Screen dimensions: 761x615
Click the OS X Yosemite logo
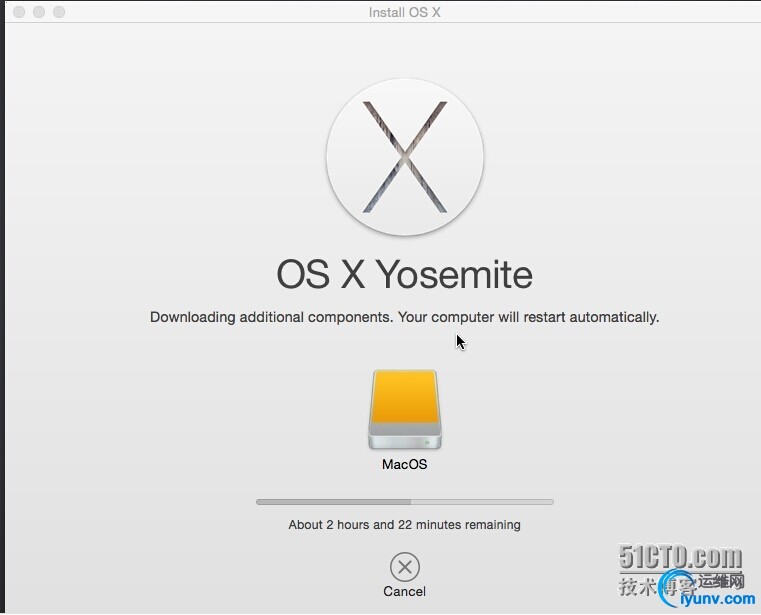tap(405, 157)
